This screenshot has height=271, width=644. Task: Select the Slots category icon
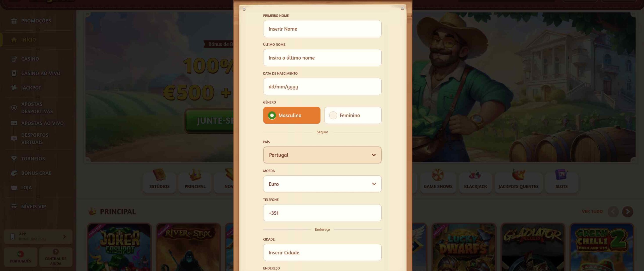tap(561, 175)
